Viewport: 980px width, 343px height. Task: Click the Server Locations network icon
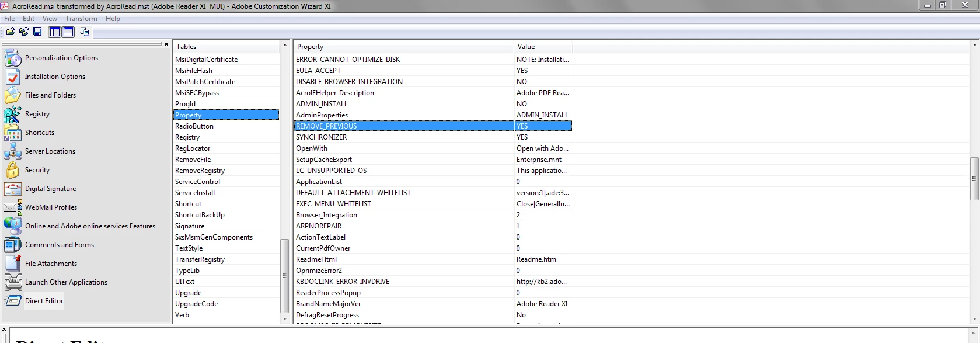12,151
